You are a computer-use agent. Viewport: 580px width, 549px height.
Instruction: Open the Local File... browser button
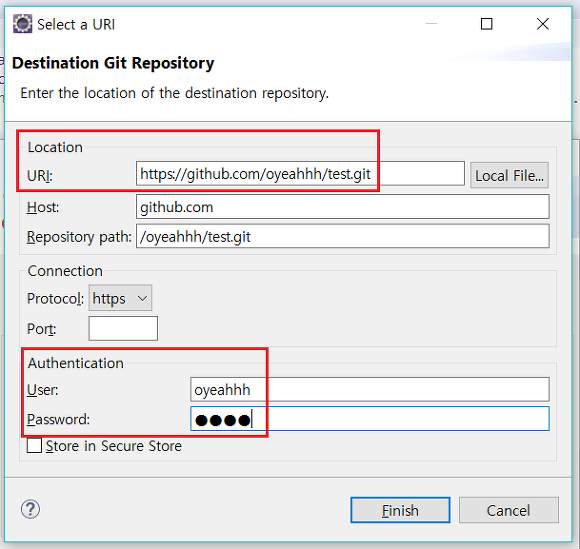[x=509, y=175]
